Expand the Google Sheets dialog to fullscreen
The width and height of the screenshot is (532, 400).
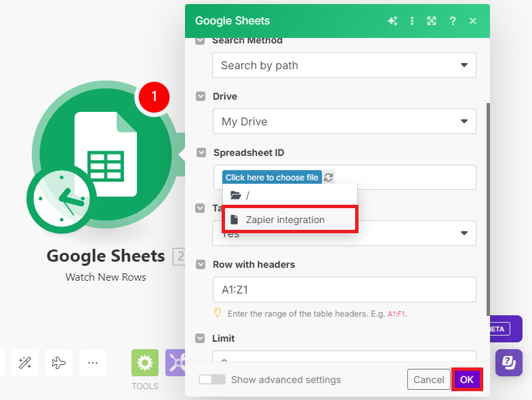[x=432, y=21]
